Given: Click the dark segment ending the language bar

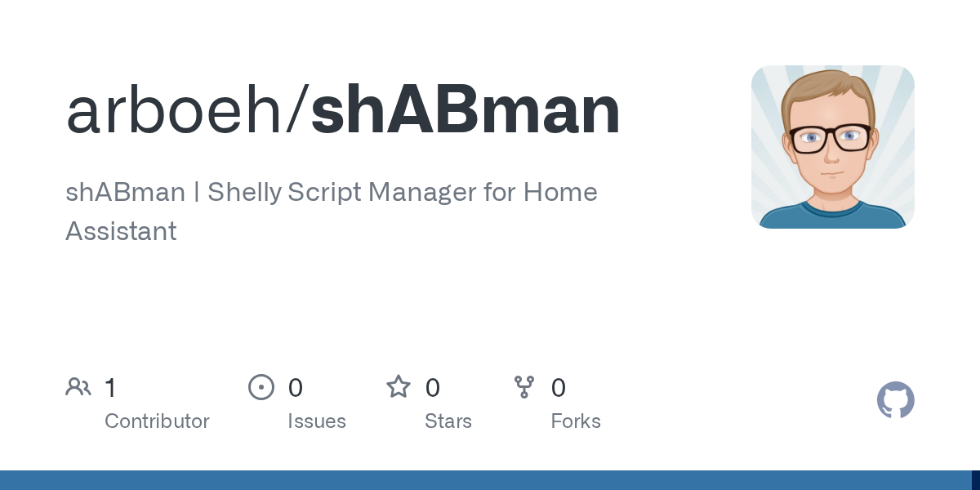Looking at the screenshot, I should click(x=975, y=480).
